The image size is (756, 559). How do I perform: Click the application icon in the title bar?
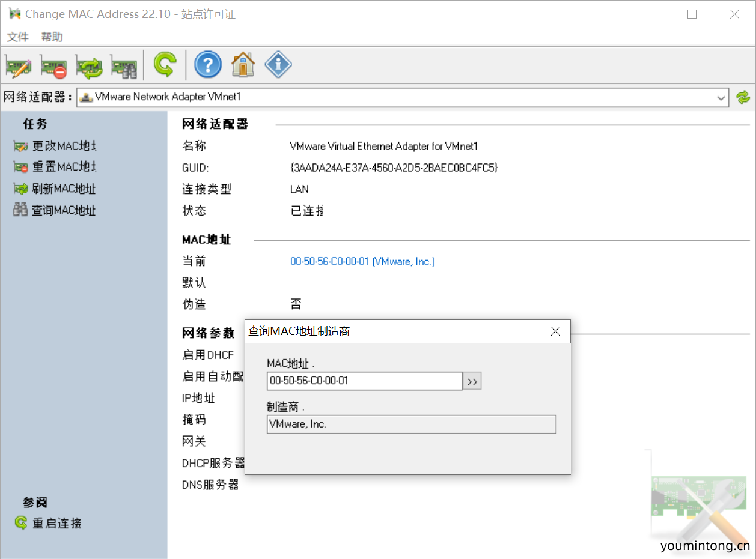tap(15, 14)
